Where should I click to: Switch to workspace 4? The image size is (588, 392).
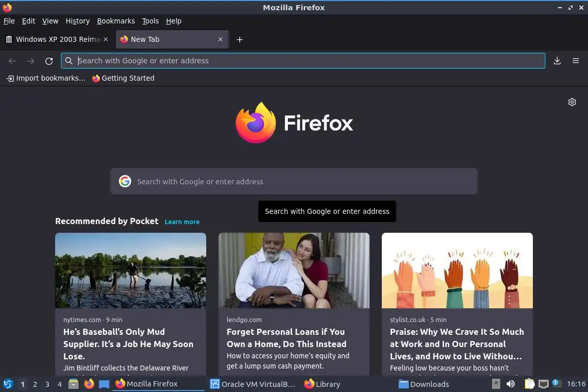click(60, 384)
